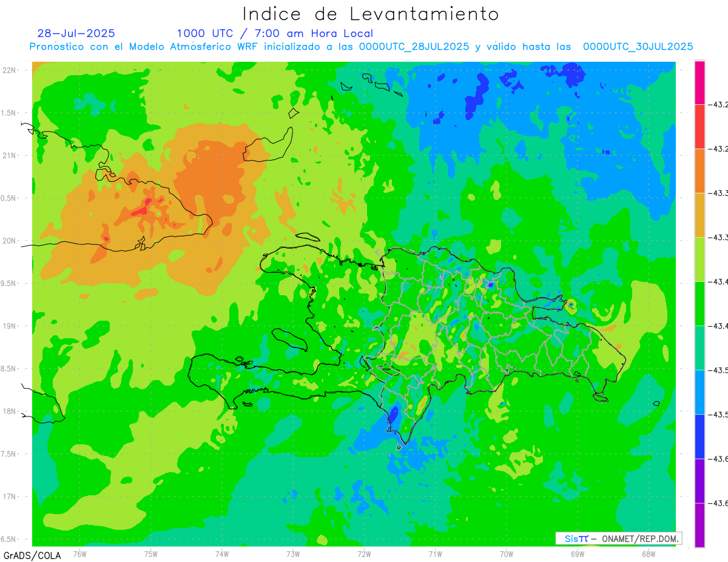Click the "72W" longitude label
Screen dimensions: 728x562
[x=364, y=554]
